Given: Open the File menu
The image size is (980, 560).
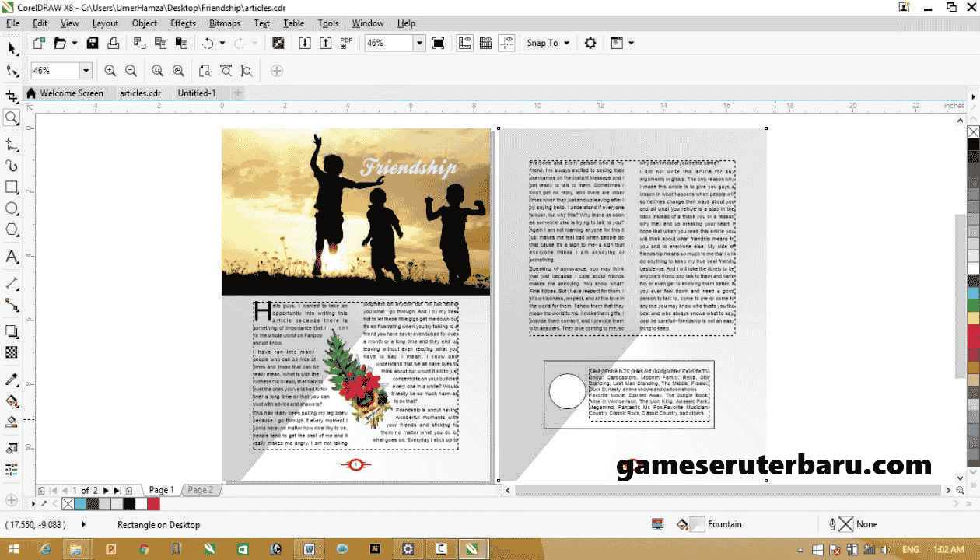Looking at the screenshot, I should tap(12, 23).
